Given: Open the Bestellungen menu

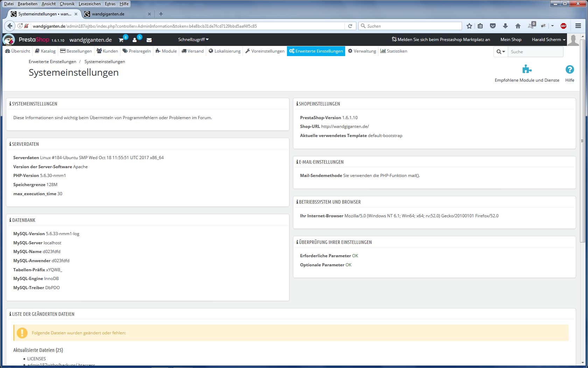Looking at the screenshot, I should 76,51.
